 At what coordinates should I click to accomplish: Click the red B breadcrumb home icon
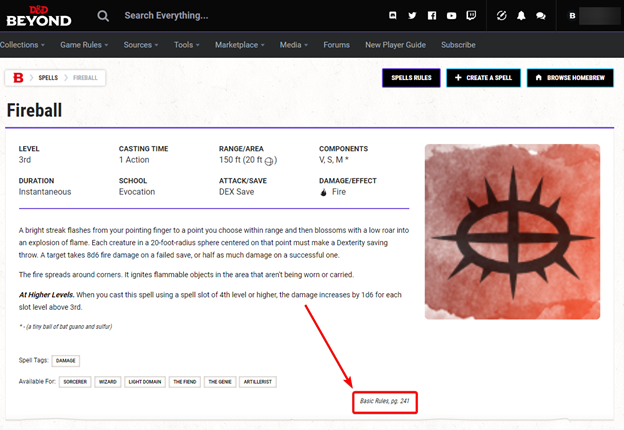click(18, 78)
